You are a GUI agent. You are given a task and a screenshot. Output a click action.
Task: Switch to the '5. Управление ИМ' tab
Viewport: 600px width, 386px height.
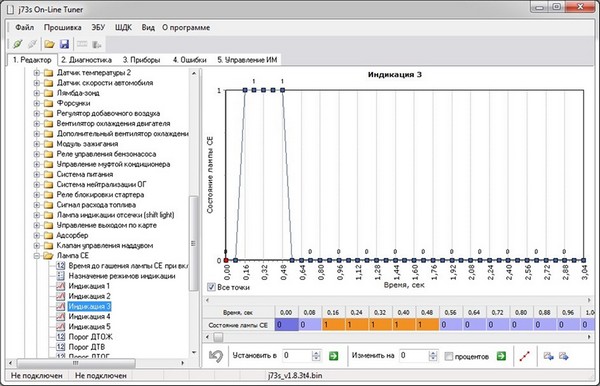click(247, 60)
